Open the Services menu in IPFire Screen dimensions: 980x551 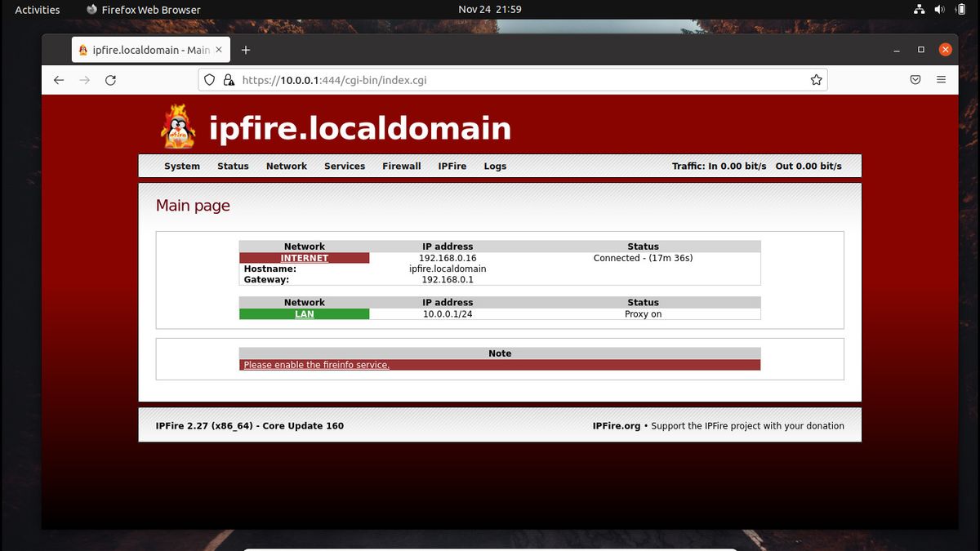pyautogui.click(x=345, y=166)
